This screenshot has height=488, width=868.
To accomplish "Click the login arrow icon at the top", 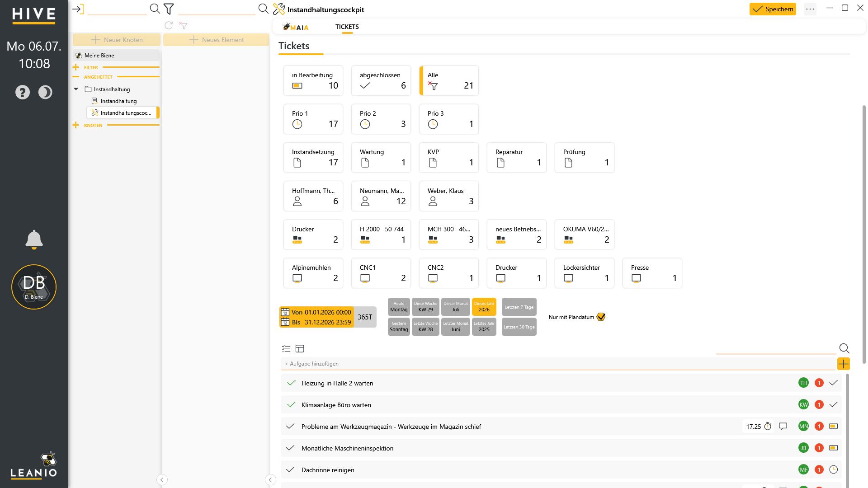I will 78,9.
